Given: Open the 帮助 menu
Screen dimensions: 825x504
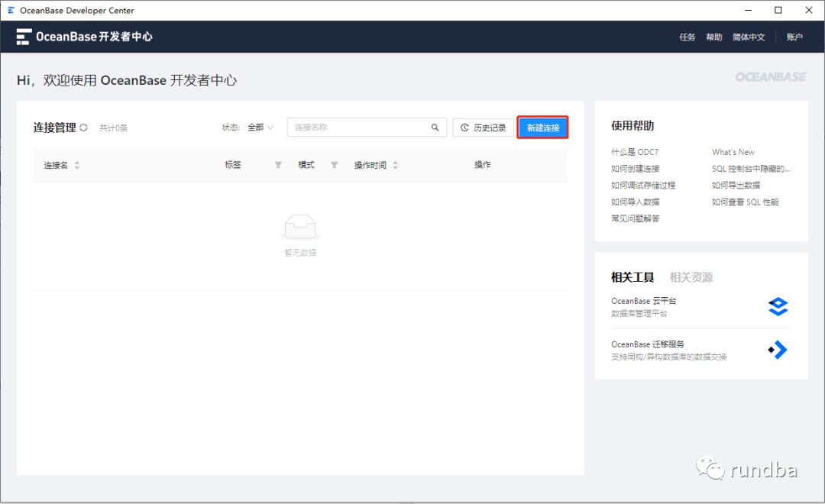Looking at the screenshot, I should [714, 37].
